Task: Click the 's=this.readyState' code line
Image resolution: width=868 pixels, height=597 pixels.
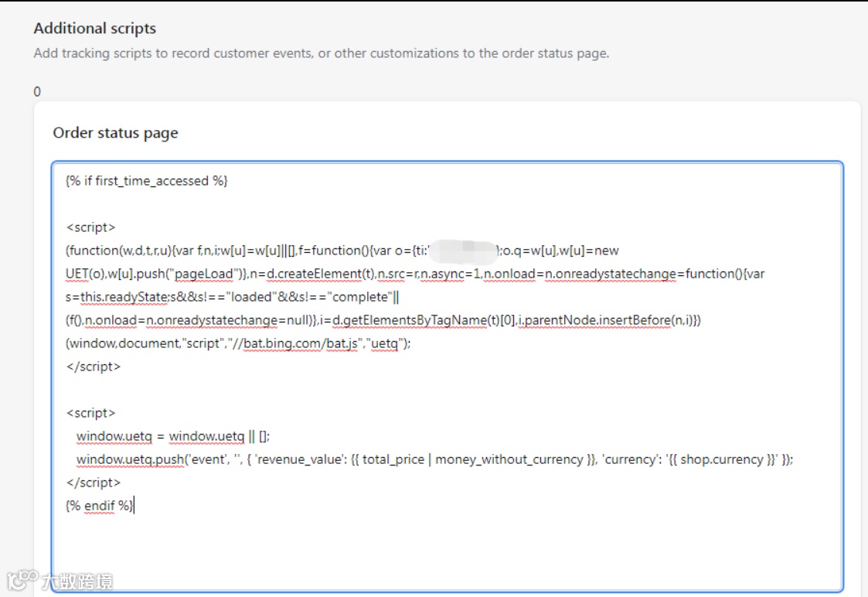Action: pyautogui.click(x=232, y=298)
